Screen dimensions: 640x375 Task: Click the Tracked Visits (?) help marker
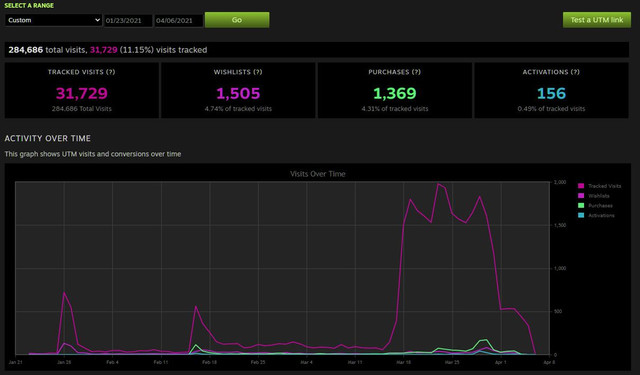111,72
